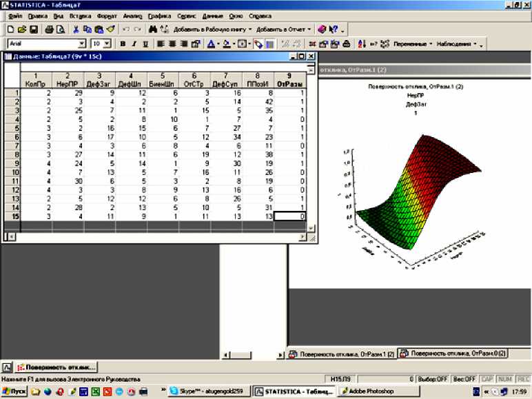Viewport: 532px width, 399px height.
Task: Create a new document via toolbar icon
Action: click(x=10, y=30)
